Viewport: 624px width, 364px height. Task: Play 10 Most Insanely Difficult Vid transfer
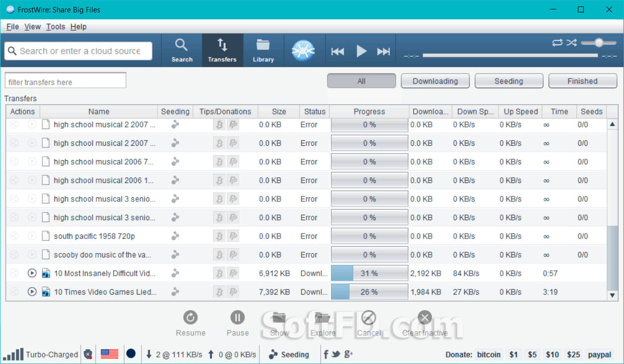pyautogui.click(x=32, y=273)
